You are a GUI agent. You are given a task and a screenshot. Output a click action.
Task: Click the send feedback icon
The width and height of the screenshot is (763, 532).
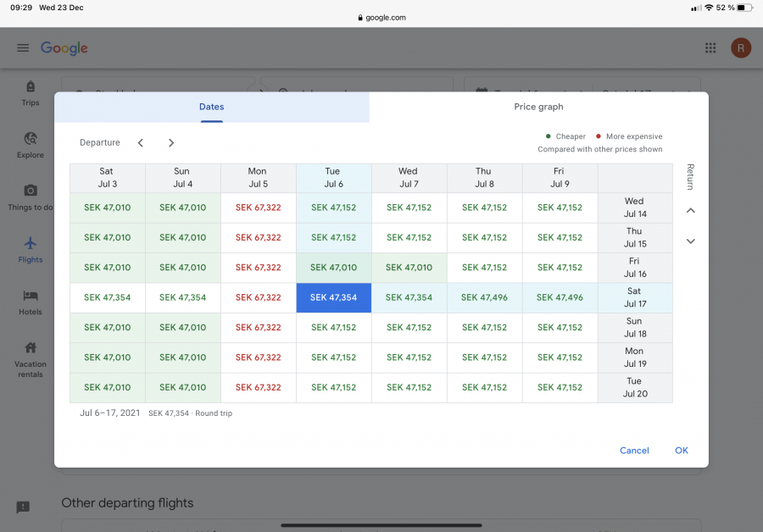(23, 507)
